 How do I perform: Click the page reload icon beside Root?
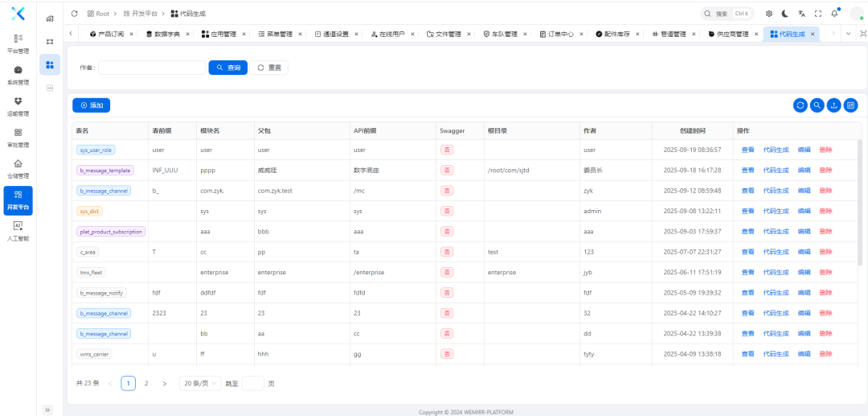tap(75, 14)
